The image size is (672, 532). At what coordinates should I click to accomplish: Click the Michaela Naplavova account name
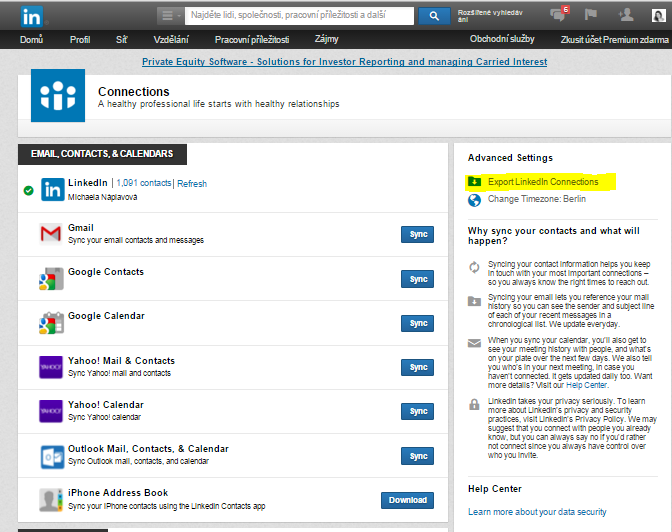pyautogui.click(x=102, y=197)
